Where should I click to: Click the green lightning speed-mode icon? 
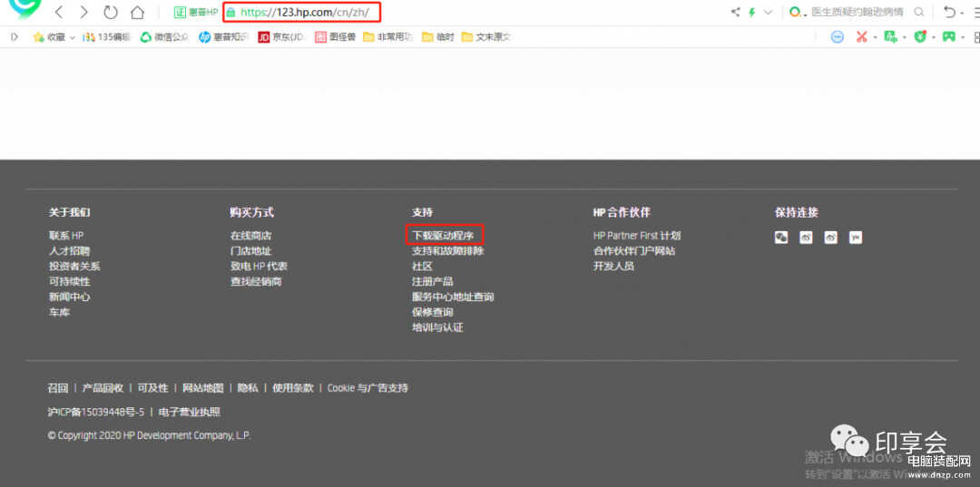752,12
